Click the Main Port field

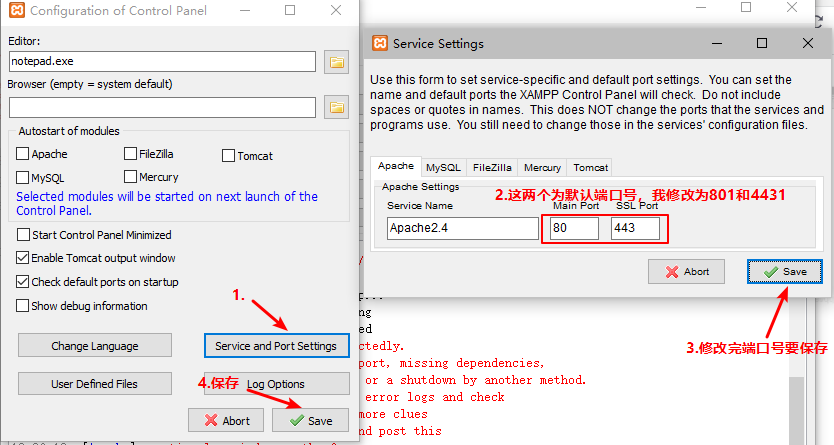[x=574, y=228]
